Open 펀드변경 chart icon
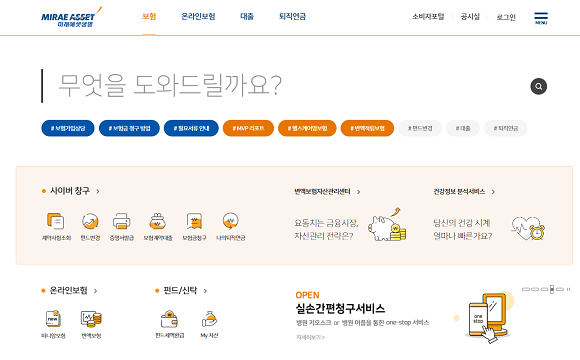The width and height of the screenshot is (580, 360). click(90, 221)
